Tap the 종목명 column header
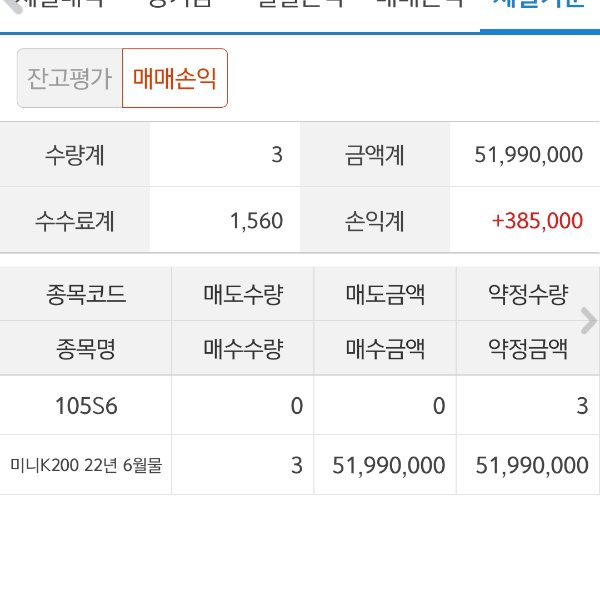The height and width of the screenshot is (600, 600). (x=86, y=349)
